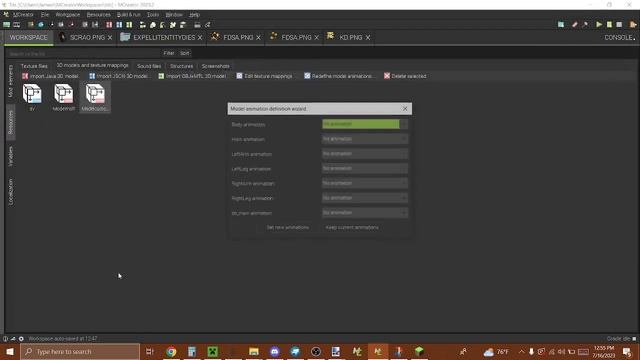640x360 pixels.
Task: Open the Structures tab
Action: (x=182, y=66)
